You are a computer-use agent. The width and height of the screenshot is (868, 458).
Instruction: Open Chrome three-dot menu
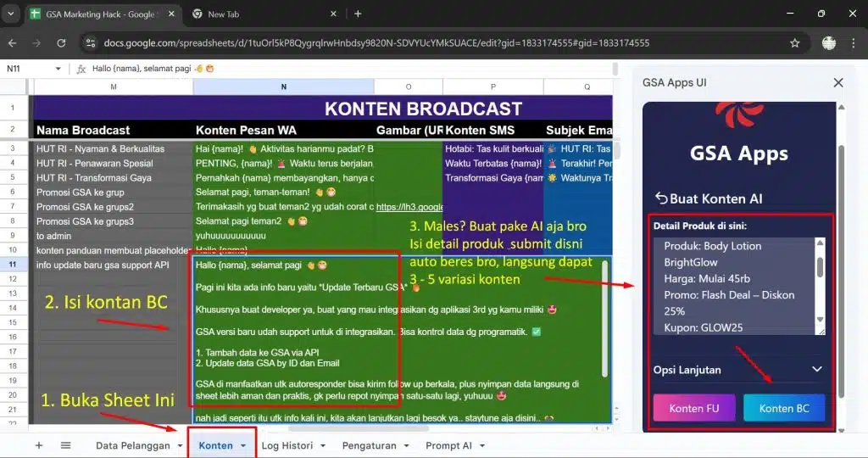pyautogui.click(x=854, y=43)
